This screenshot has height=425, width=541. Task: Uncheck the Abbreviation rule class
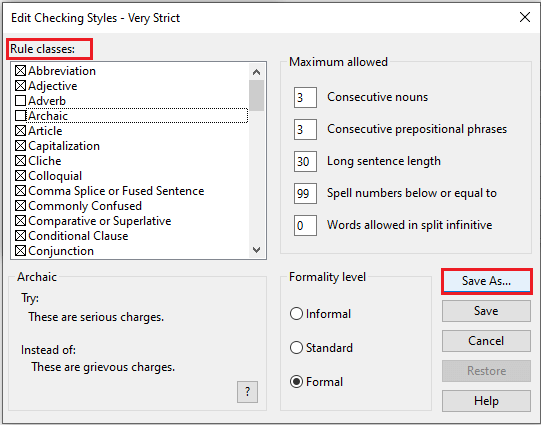(x=20, y=71)
